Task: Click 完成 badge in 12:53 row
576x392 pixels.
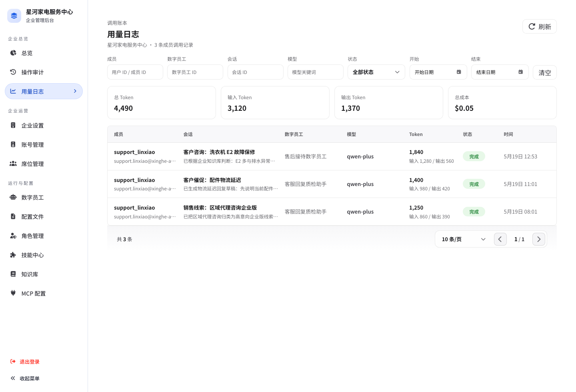Action: [474, 156]
